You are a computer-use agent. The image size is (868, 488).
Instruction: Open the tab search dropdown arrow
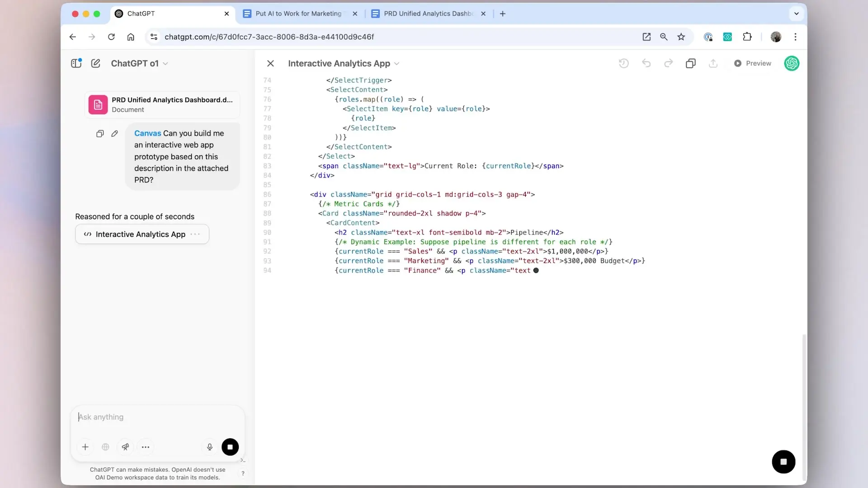pyautogui.click(x=797, y=14)
